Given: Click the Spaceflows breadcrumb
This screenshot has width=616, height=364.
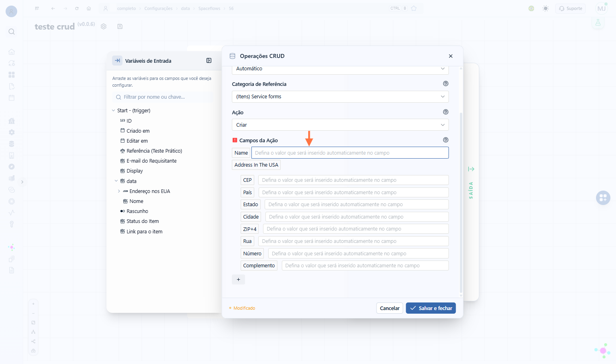Looking at the screenshot, I should point(209,8).
